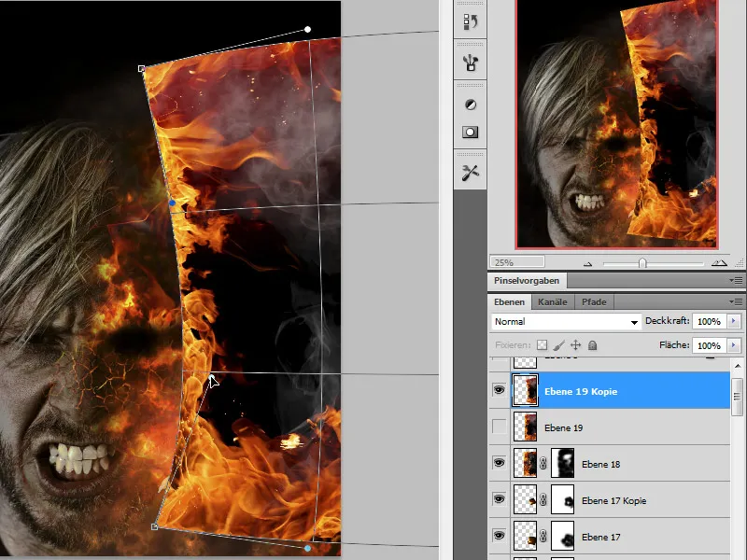Click mask link icon on Ebene 17 Kopie

click(543, 499)
